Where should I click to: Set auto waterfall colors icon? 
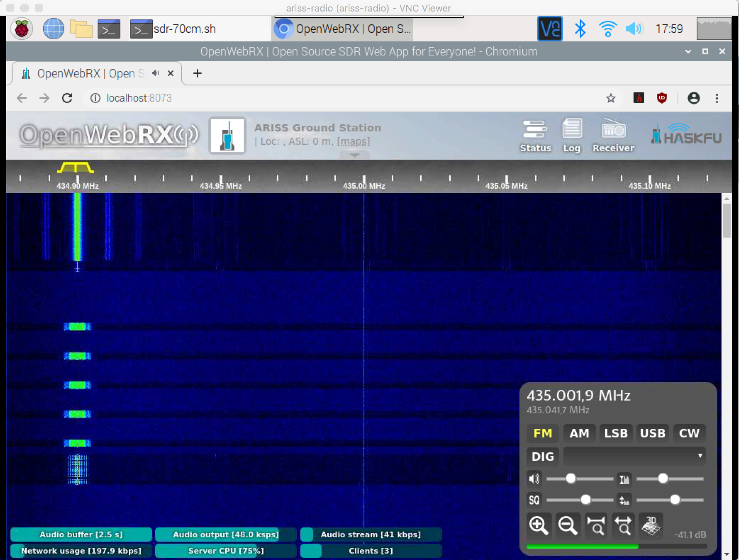click(624, 479)
